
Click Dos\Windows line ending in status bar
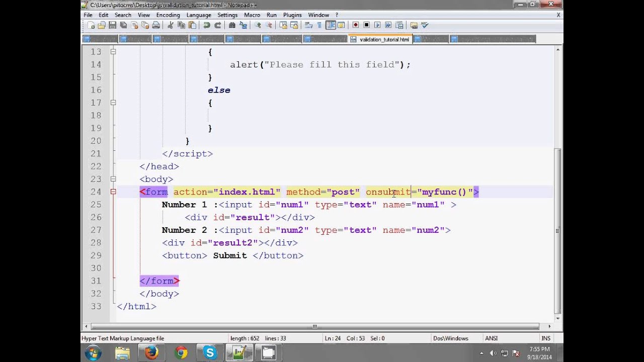[450, 338]
